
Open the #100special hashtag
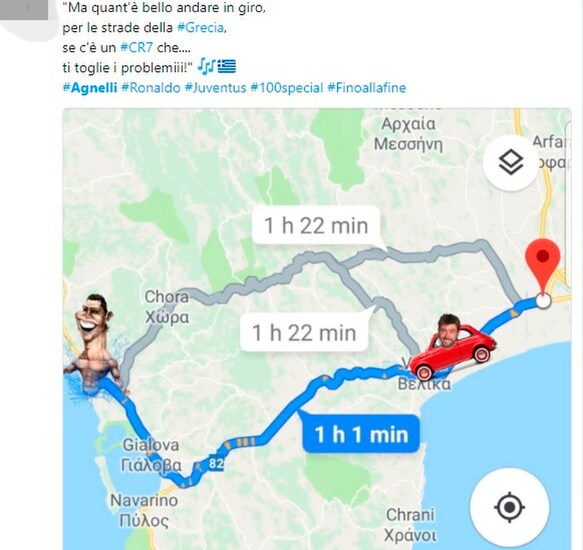tap(287, 88)
